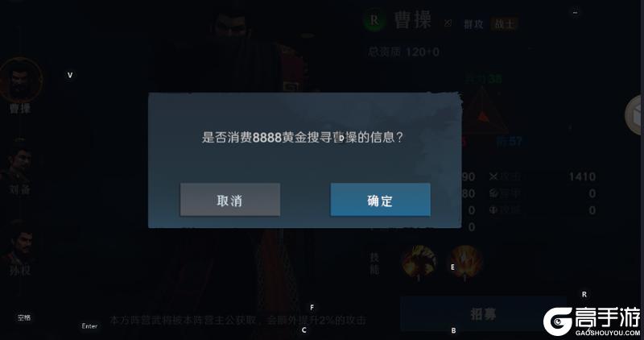Click the 总资质 120+0 stat text
The image size is (644, 340).
pos(403,52)
